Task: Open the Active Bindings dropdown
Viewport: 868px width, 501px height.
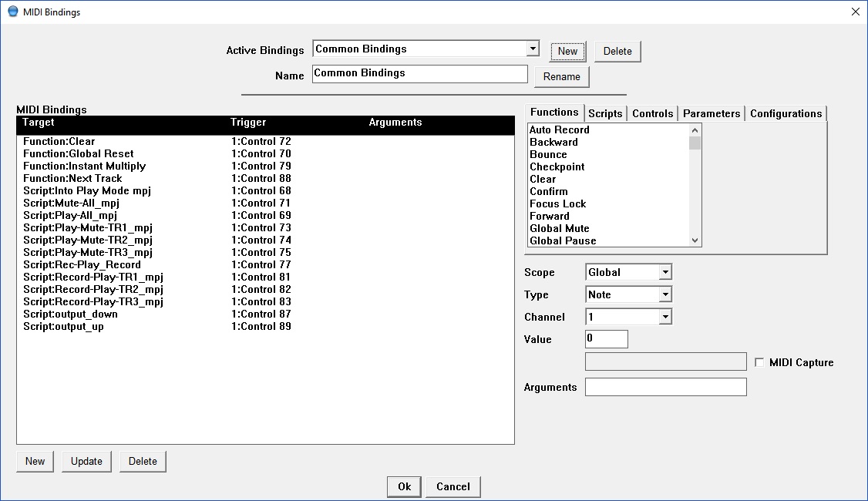Action: click(533, 49)
